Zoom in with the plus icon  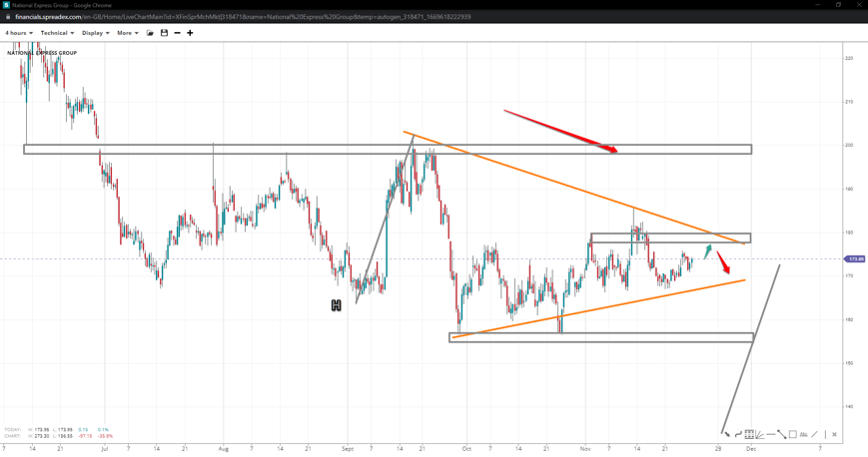(190, 33)
